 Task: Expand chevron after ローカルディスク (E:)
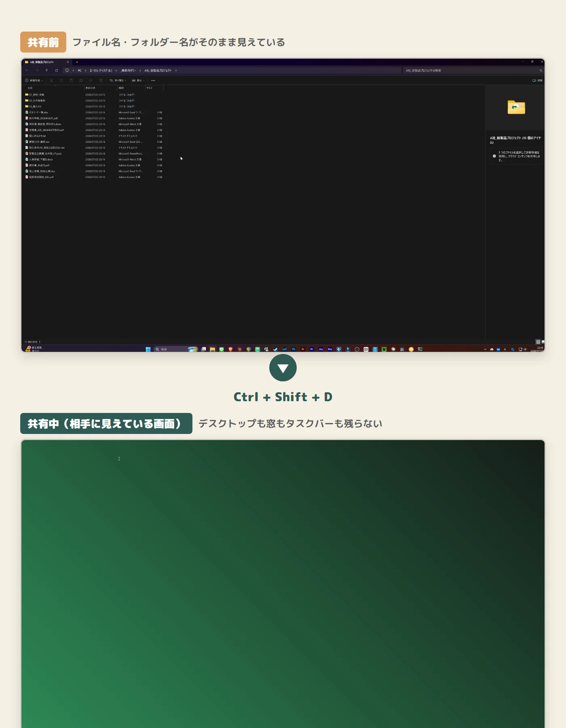click(x=116, y=70)
